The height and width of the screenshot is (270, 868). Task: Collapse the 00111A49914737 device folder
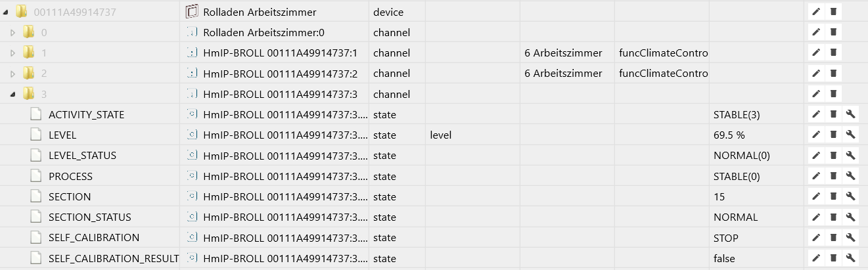pos(5,12)
